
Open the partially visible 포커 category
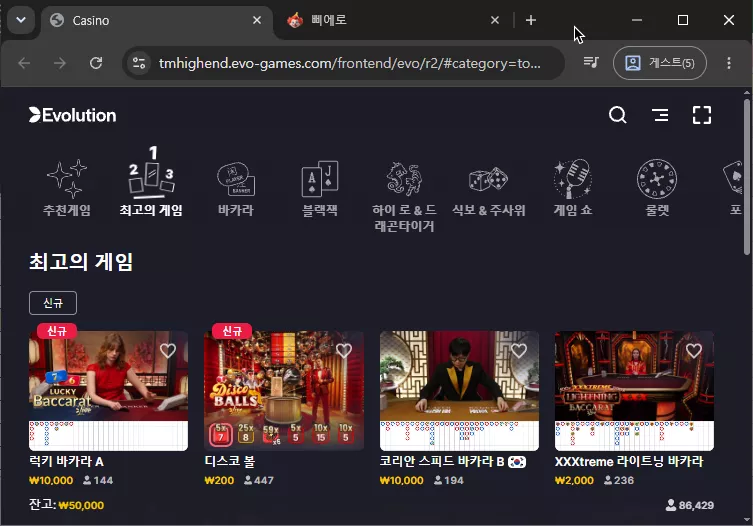[734, 189]
